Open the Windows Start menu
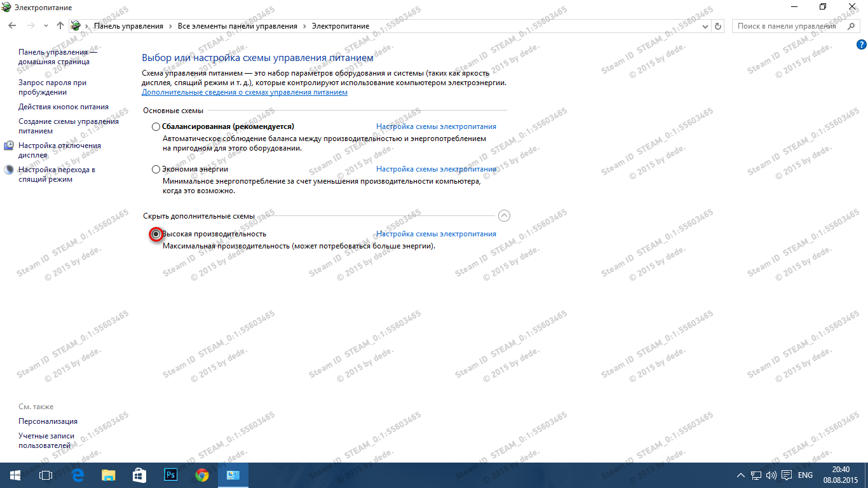 [x=15, y=475]
